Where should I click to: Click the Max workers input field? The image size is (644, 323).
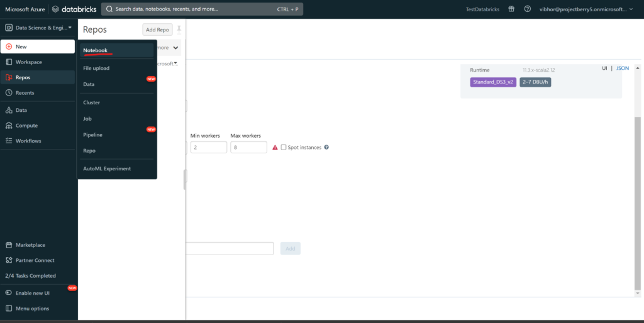249,147
